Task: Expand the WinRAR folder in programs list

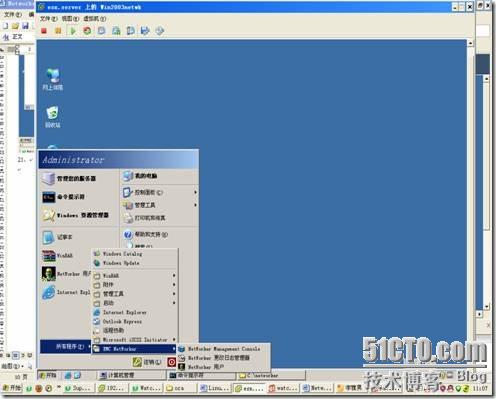Action: pyautogui.click(x=135, y=276)
